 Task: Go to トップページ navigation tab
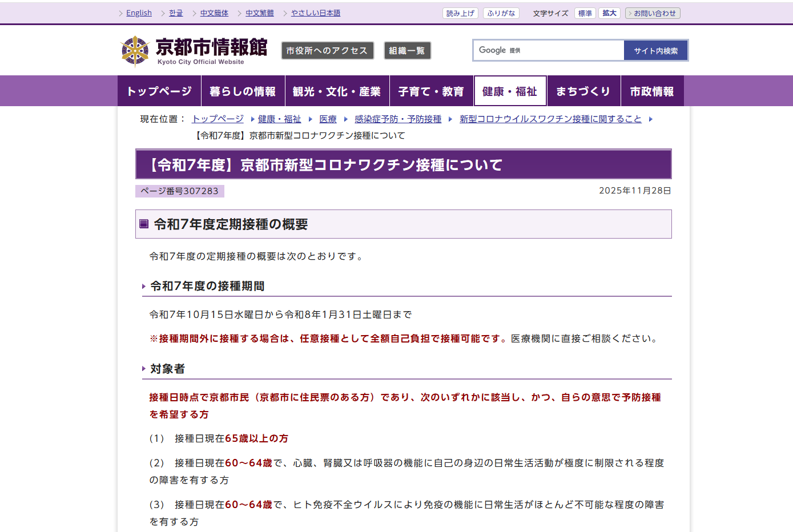coord(159,91)
